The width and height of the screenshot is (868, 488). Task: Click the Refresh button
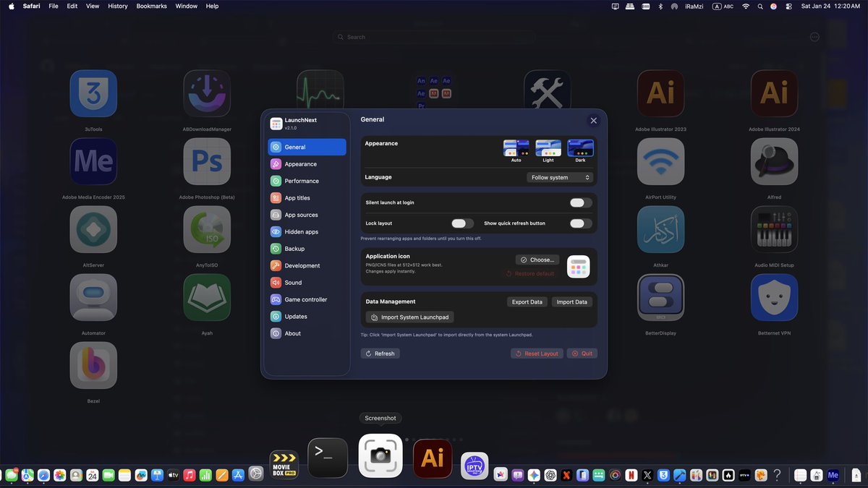click(380, 354)
